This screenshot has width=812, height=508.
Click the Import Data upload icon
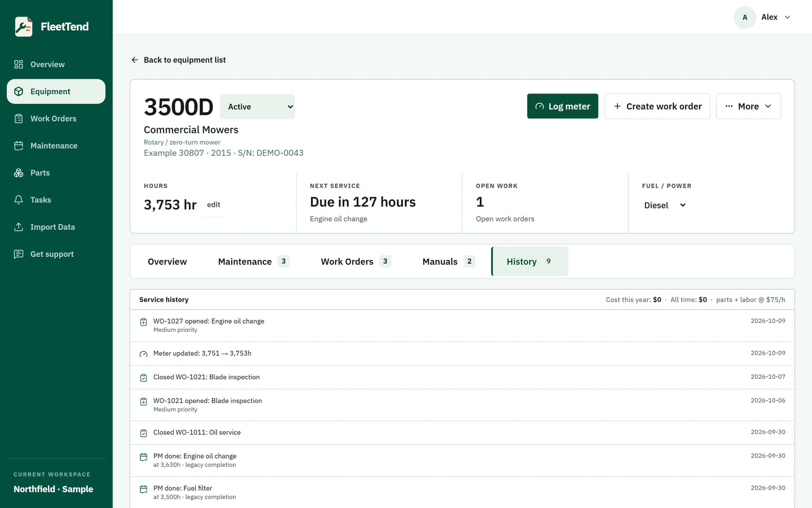click(x=19, y=227)
